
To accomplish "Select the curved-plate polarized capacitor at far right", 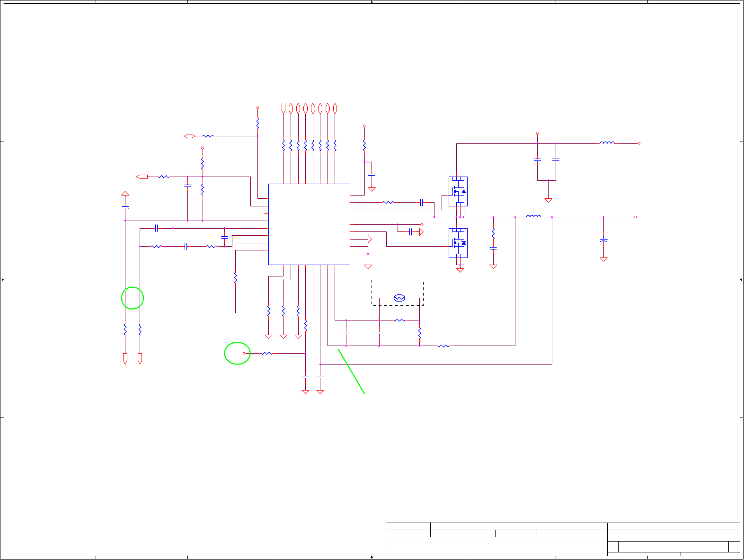I will click(603, 241).
